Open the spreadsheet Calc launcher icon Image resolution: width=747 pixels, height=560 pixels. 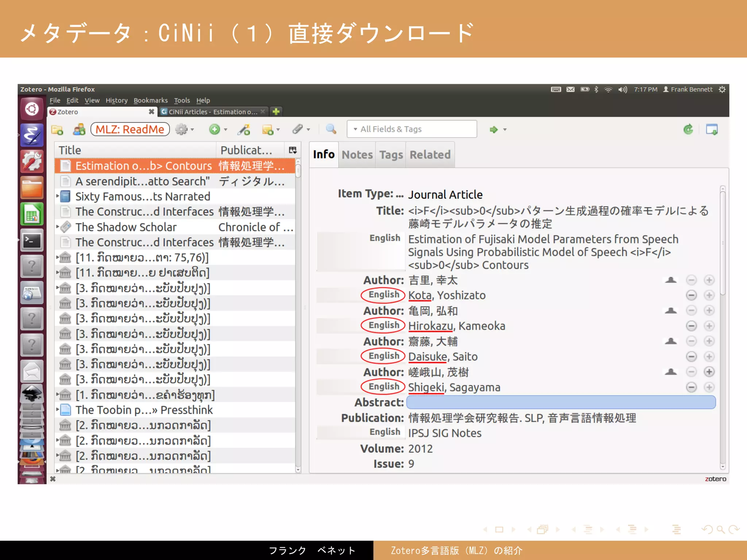point(32,214)
